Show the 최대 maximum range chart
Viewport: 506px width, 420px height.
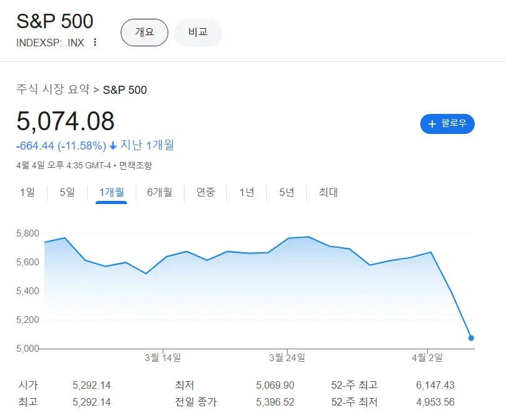pyautogui.click(x=328, y=192)
